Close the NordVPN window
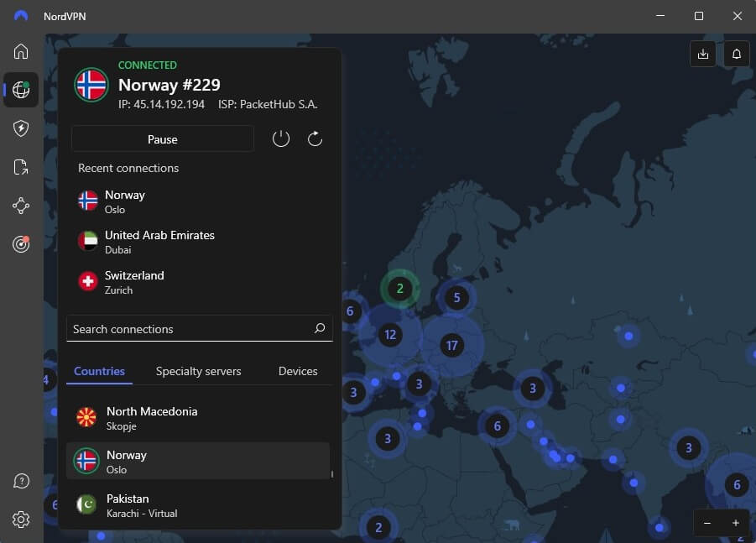 click(738, 16)
